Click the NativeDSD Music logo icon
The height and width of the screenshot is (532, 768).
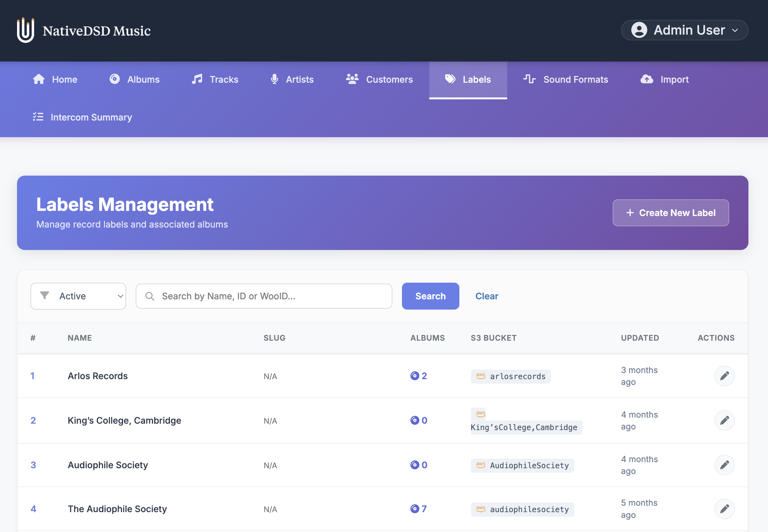(25, 30)
